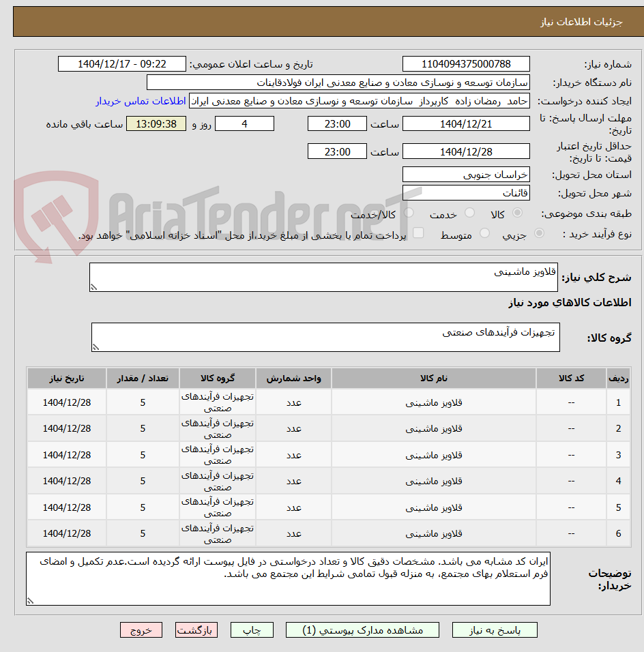Screen dimensions: 644x652
Task: Select the کالا/خدمت radio button
Action: [409, 213]
